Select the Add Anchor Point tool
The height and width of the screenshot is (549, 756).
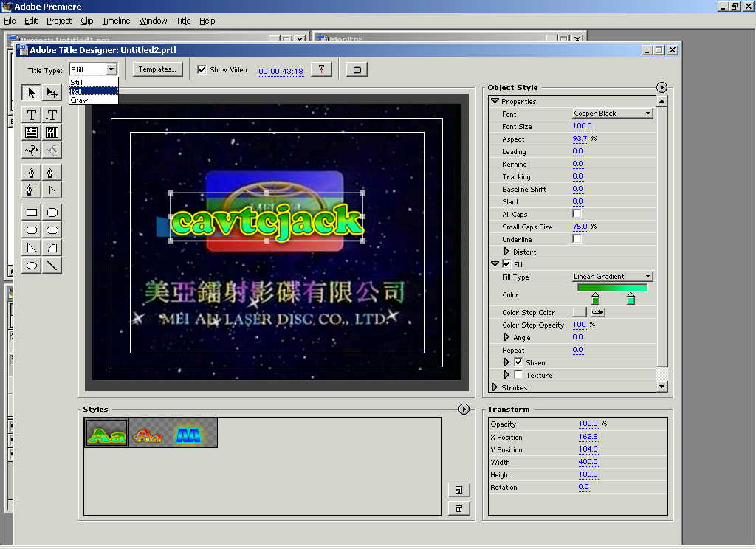52,172
